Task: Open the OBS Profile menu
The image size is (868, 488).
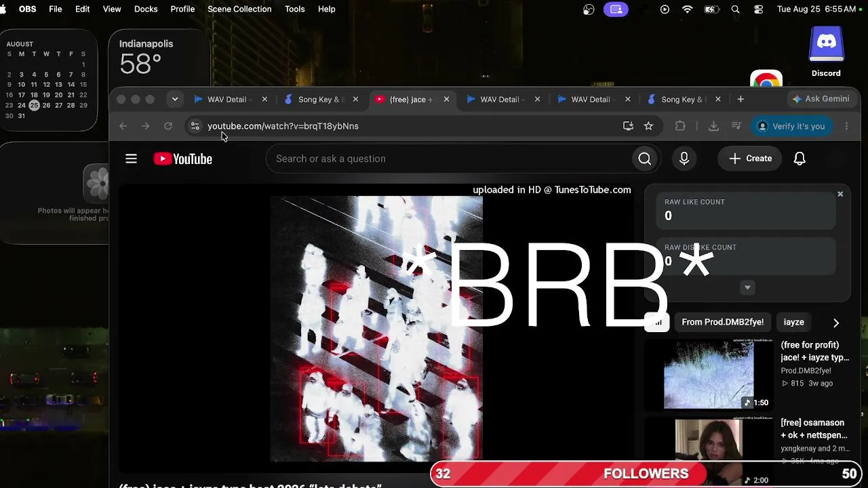Action: (x=182, y=9)
